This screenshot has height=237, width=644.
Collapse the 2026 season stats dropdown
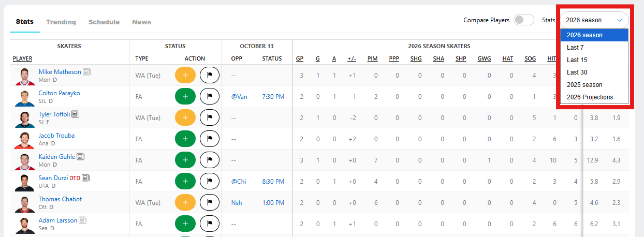[x=594, y=20]
